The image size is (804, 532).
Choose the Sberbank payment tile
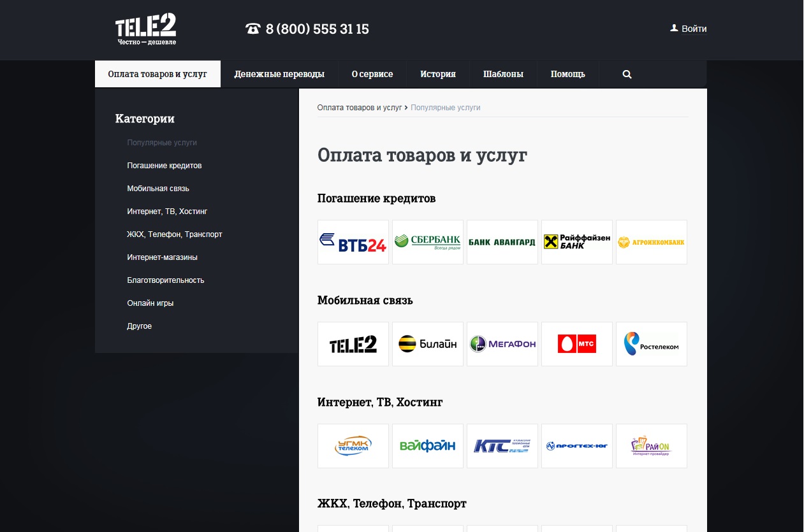point(428,242)
